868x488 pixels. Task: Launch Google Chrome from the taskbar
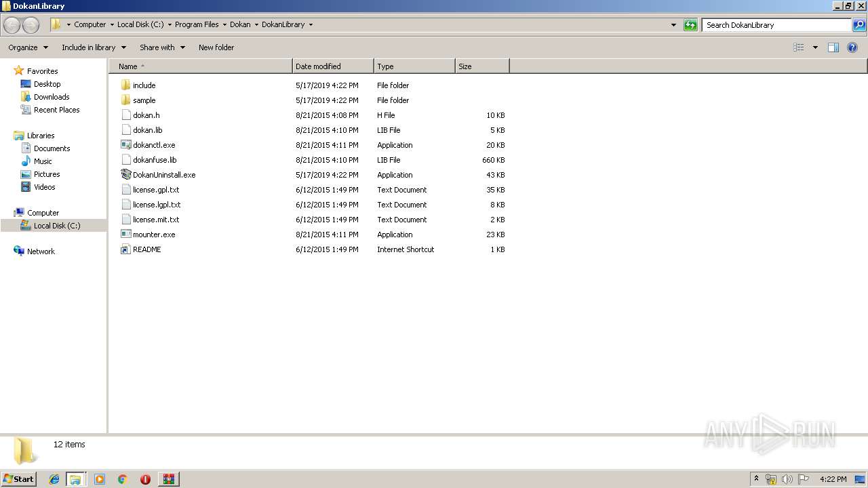click(x=123, y=479)
